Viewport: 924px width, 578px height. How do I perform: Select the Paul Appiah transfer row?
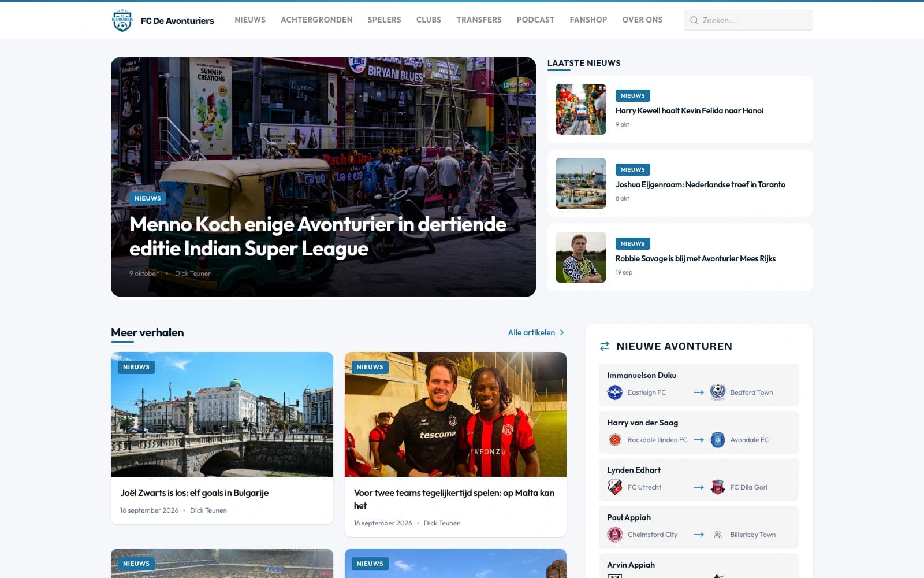coord(699,527)
